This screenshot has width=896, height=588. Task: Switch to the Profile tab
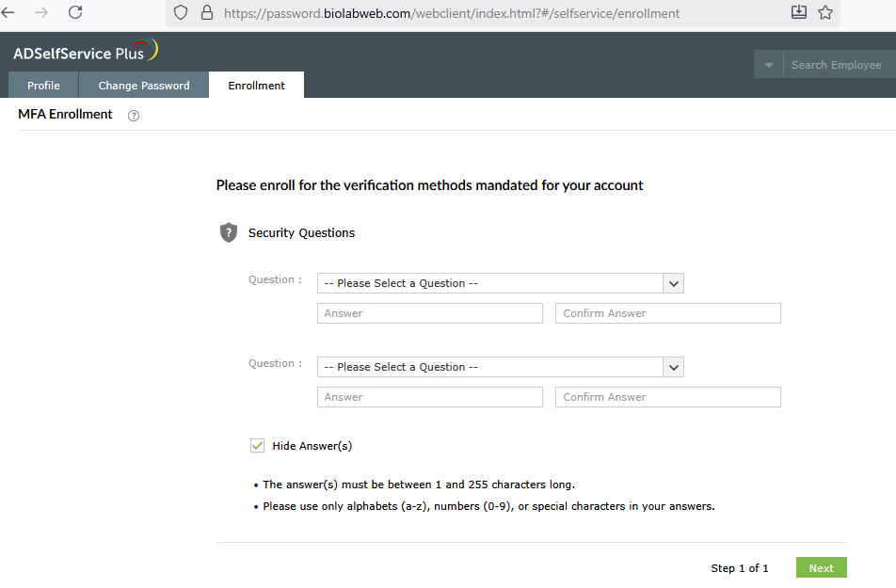[43, 86]
